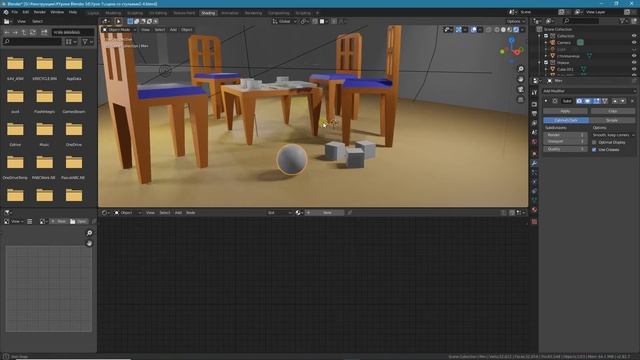
Task: Switch viewport to wireframe shading
Action: pos(497,30)
